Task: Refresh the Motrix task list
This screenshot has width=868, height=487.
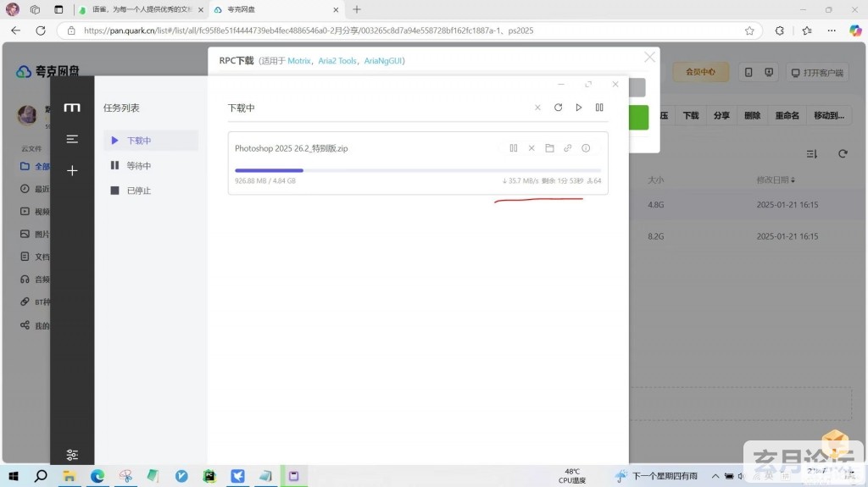Action: (558, 108)
